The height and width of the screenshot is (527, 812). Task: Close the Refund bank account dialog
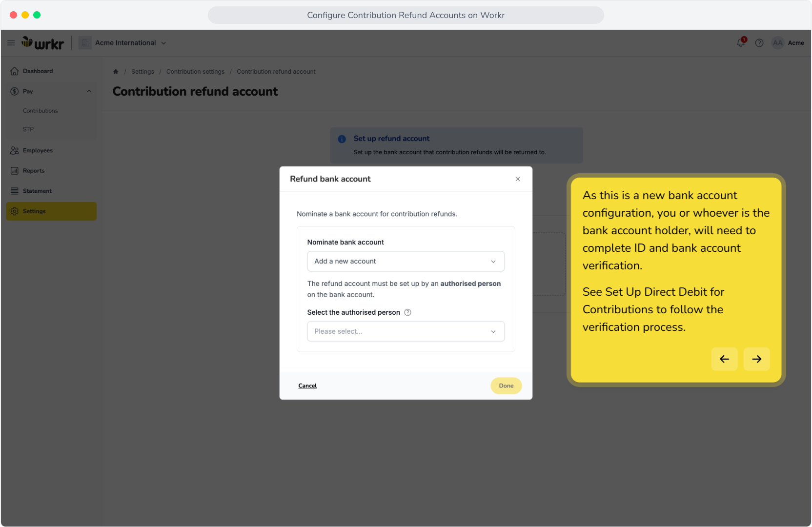click(x=518, y=179)
